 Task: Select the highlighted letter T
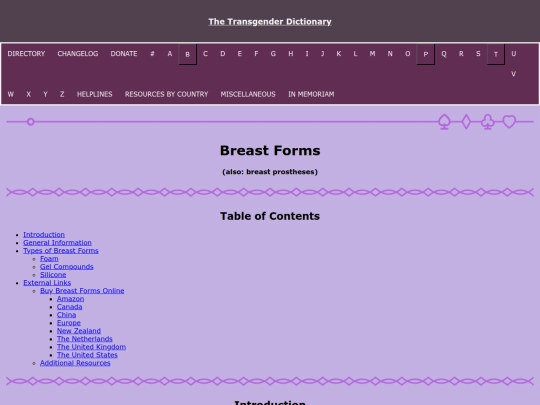pyautogui.click(x=496, y=54)
